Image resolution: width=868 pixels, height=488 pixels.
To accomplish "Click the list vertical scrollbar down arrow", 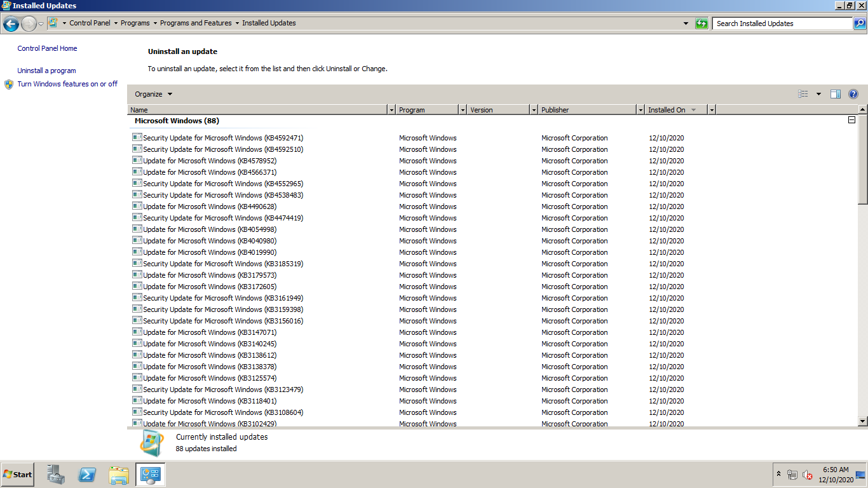I will tap(862, 421).
